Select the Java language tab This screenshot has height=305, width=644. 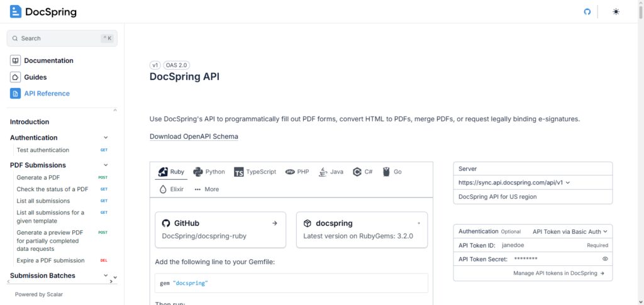331,172
